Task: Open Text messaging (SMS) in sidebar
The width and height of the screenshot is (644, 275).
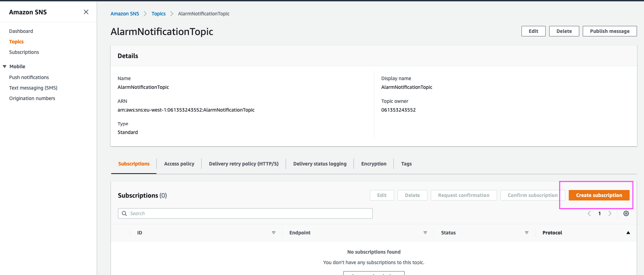Action: [33, 88]
